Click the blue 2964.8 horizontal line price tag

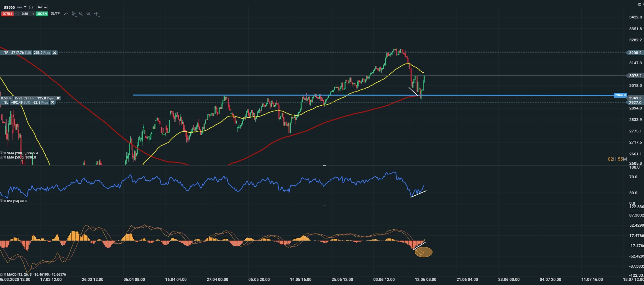click(x=620, y=95)
